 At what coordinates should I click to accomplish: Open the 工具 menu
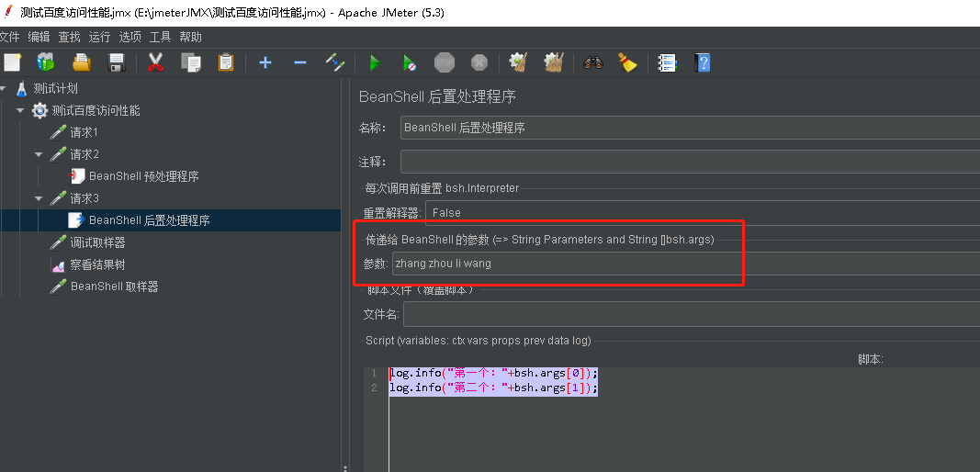160,37
